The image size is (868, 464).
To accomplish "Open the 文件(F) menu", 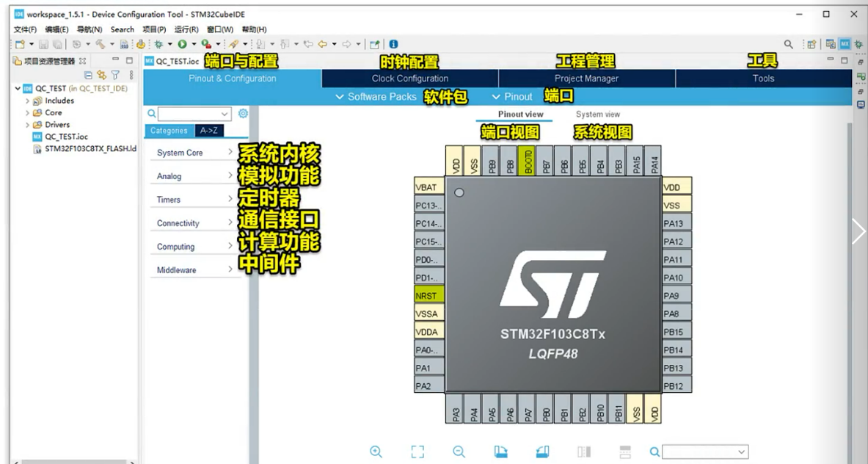I will 26,29.
